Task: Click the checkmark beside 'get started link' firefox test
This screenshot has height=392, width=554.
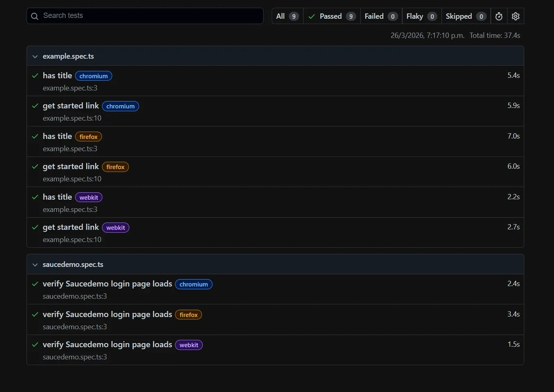Action: click(35, 167)
